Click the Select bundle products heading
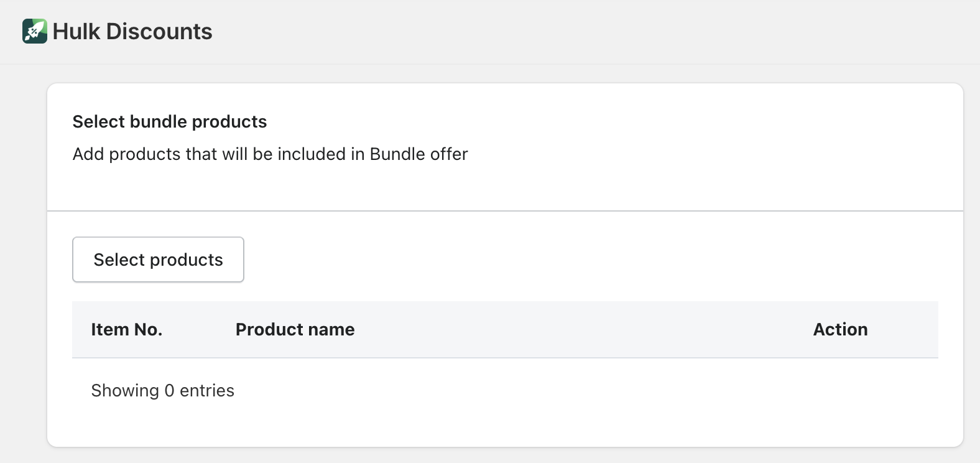The height and width of the screenshot is (463, 980). pos(169,121)
